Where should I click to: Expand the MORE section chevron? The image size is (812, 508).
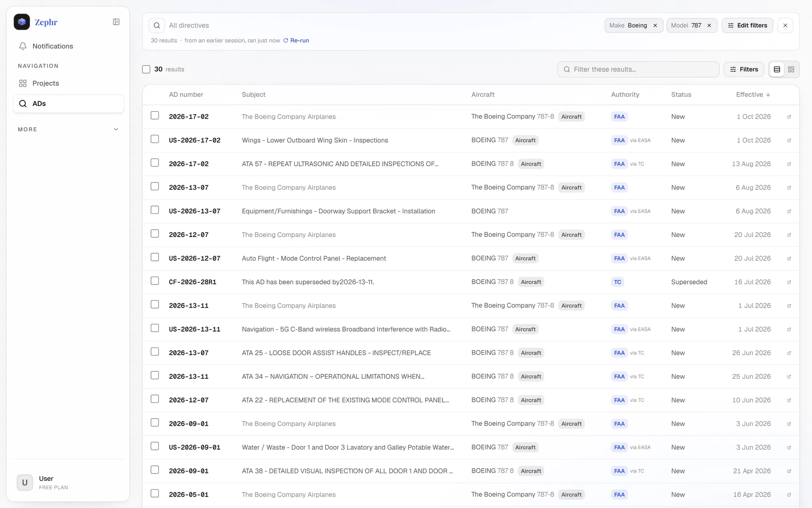click(x=116, y=129)
